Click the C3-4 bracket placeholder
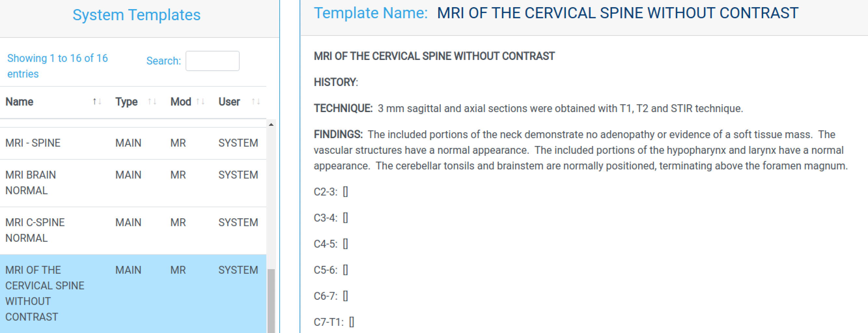The width and height of the screenshot is (868, 333). coord(345,218)
